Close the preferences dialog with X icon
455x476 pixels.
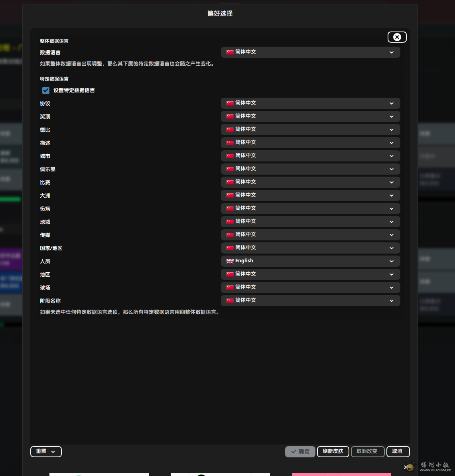point(397,37)
